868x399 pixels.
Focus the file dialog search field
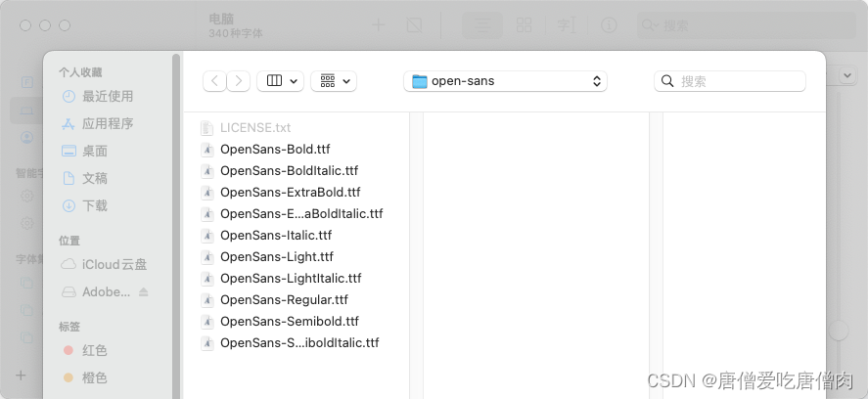point(730,81)
